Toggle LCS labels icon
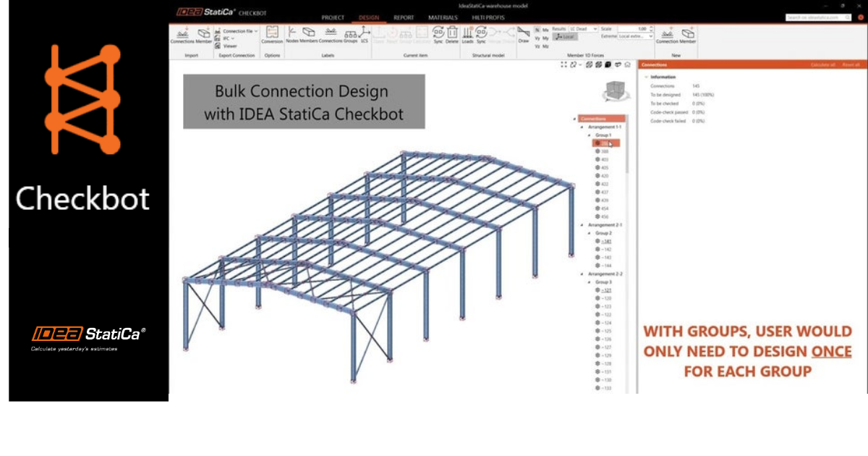This screenshot has width=868, height=456. [365, 32]
